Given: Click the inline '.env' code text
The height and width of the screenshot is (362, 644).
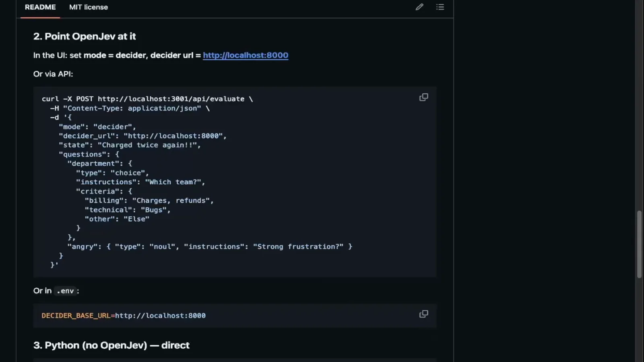Looking at the screenshot, I should pyautogui.click(x=65, y=291).
